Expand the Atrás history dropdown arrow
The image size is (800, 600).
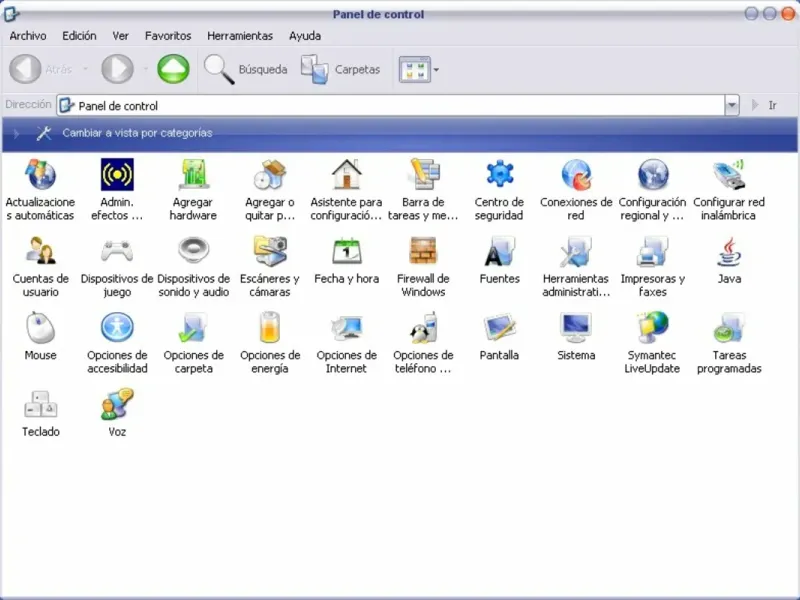(x=85, y=70)
